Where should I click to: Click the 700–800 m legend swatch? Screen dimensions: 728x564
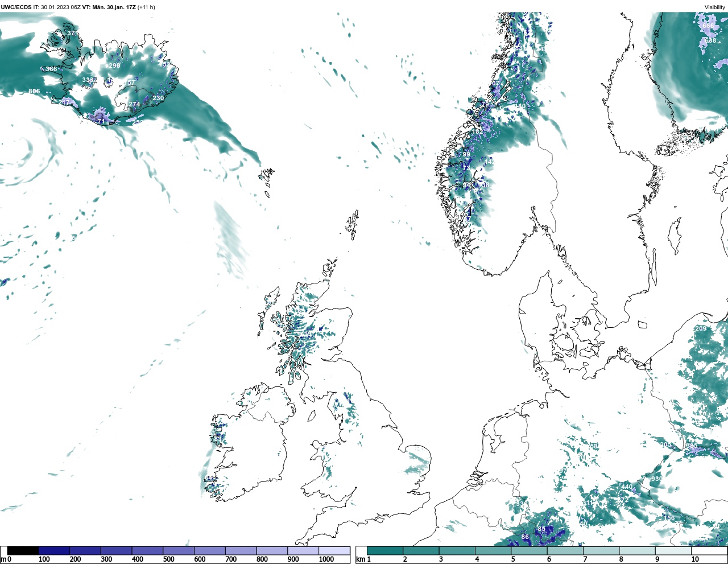click(x=241, y=551)
